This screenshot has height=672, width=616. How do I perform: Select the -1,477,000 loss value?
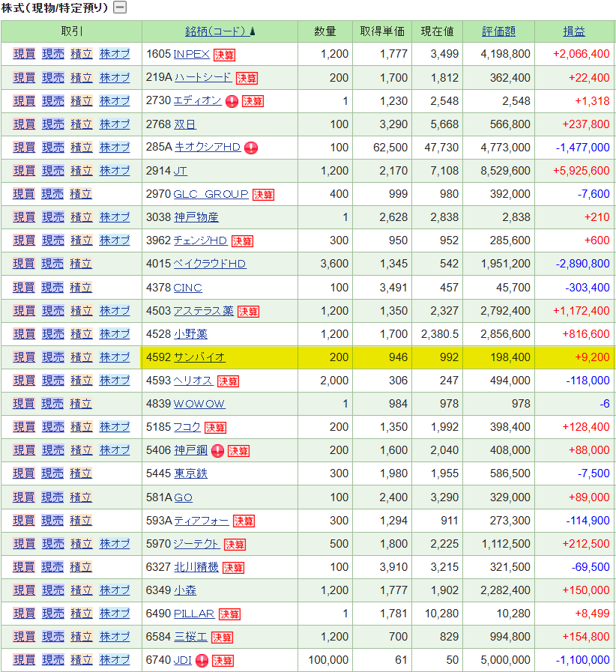(582, 148)
